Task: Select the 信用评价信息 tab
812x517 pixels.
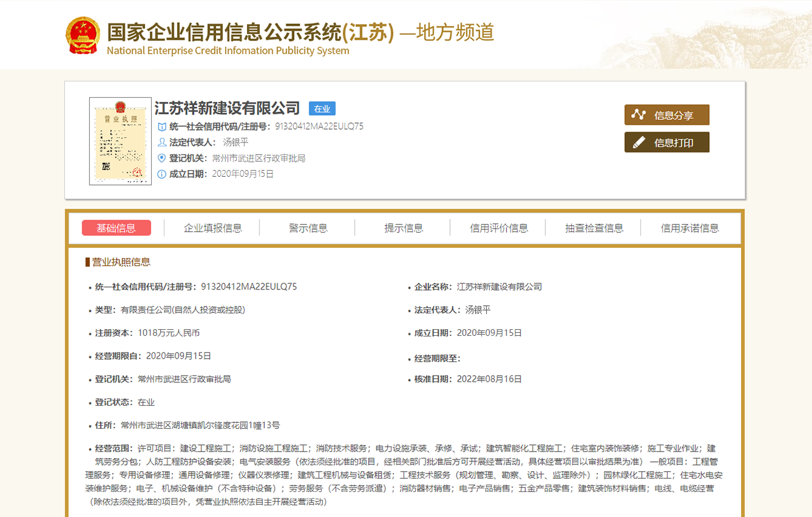Action: coord(499,228)
